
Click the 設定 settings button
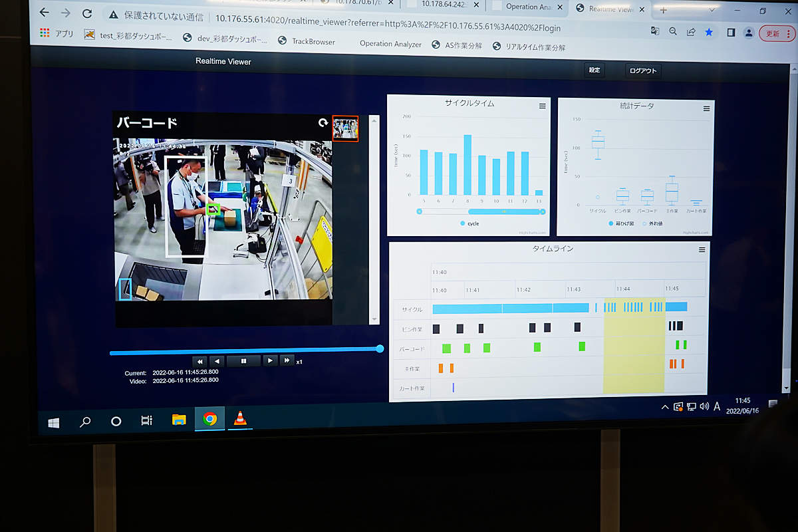pyautogui.click(x=595, y=70)
